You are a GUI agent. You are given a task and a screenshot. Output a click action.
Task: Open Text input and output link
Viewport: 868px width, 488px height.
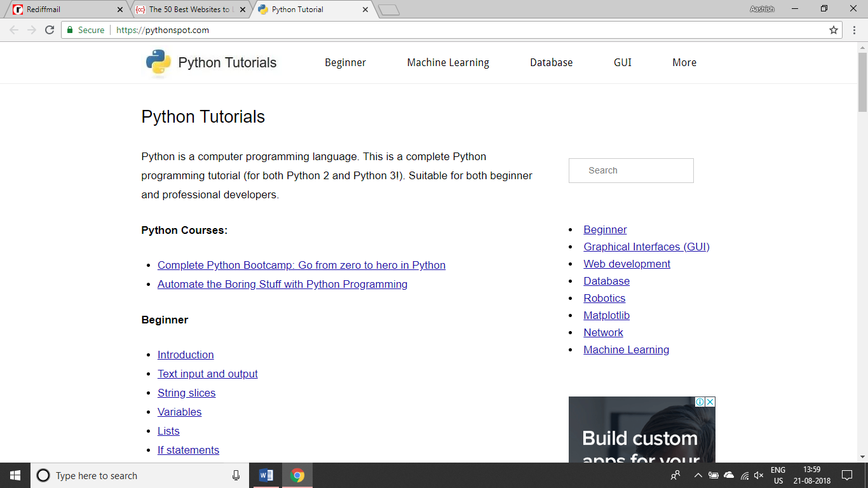pos(208,374)
